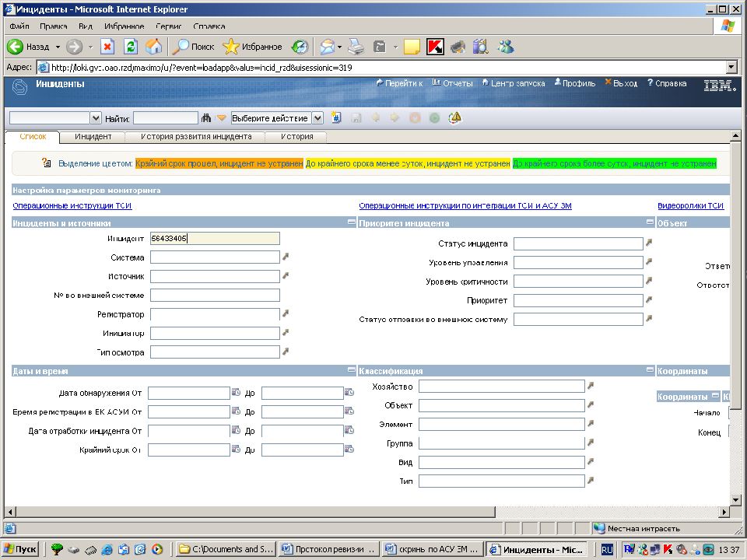Click the IE Back arrow button
The height and width of the screenshot is (560, 747).
[15, 47]
